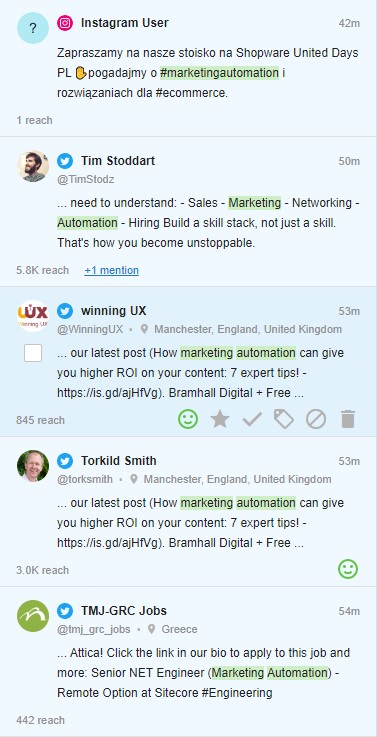Open the +1 mention link
The image size is (377, 737).
[111, 270]
